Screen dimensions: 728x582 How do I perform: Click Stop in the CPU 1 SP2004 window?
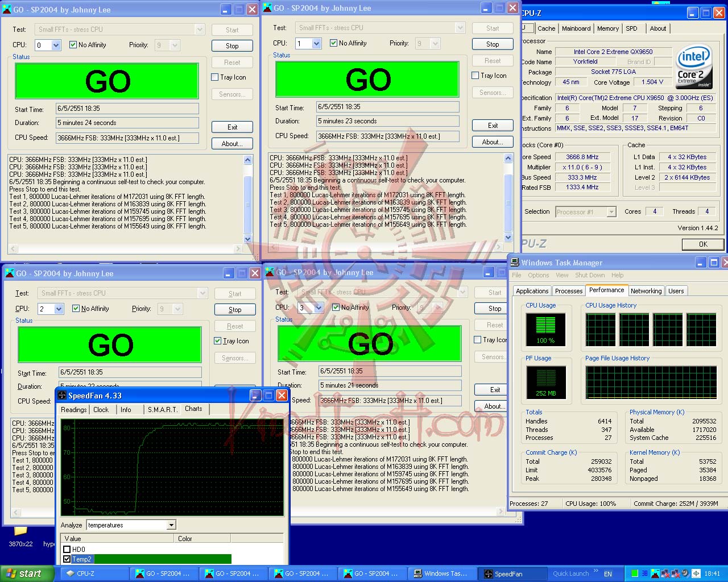coord(493,44)
